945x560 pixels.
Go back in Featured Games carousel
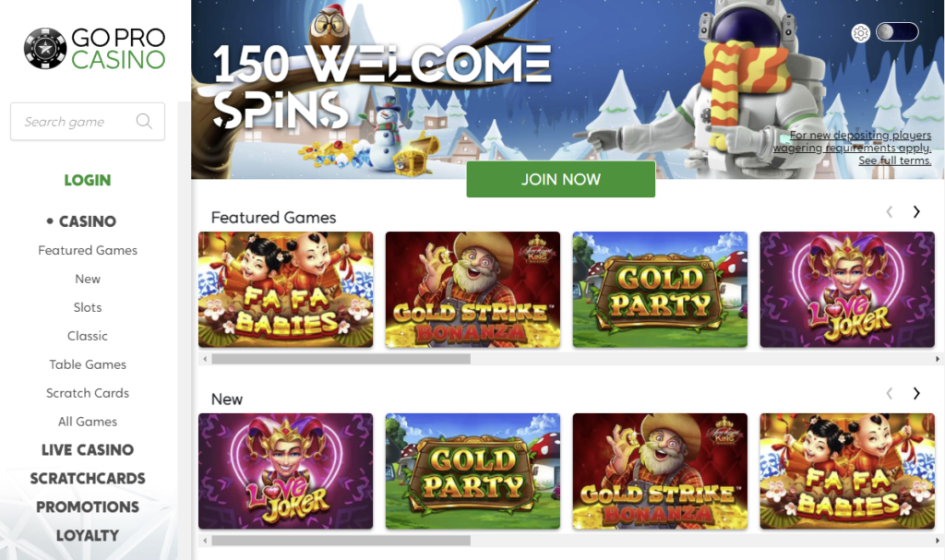click(x=889, y=211)
